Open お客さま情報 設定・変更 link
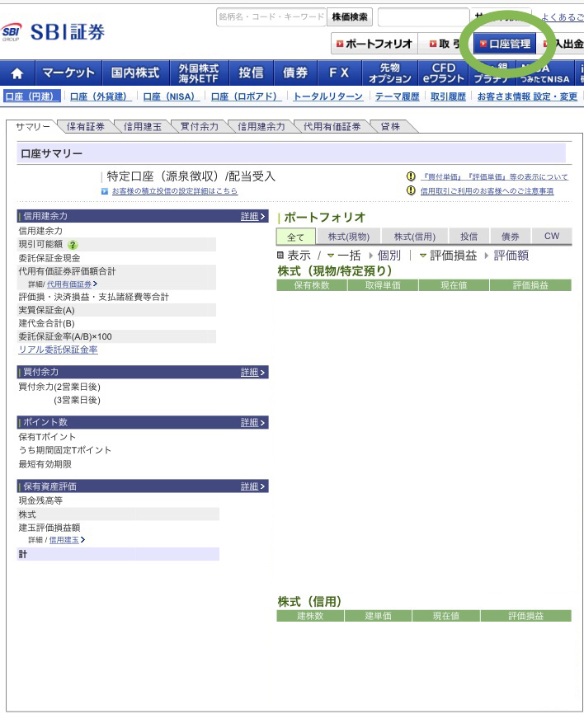 (527, 96)
